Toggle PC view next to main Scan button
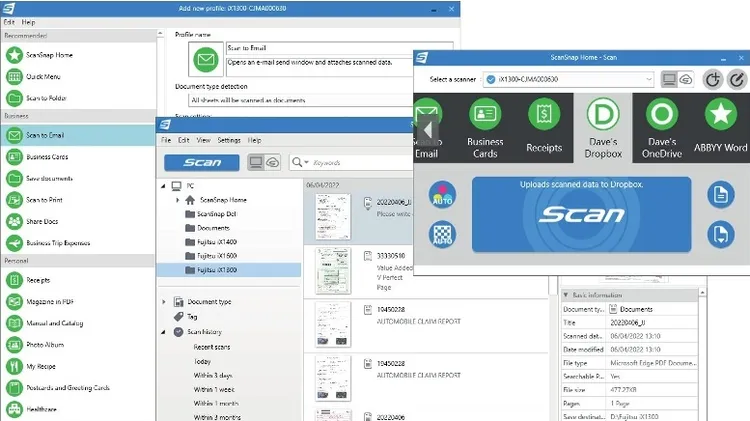Image resolution: width=750 pixels, height=421 pixels. point(256,163)
